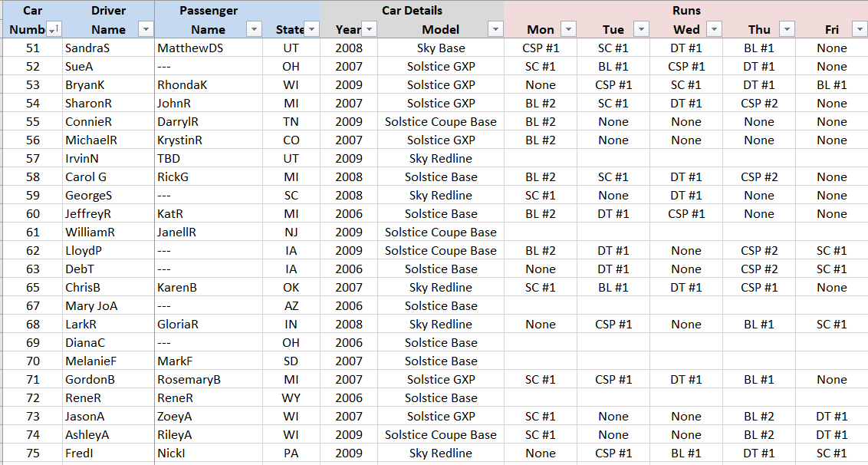This screenshot has width=868, height=465.
Task: Select driver cell JasonA
Action: point(109,416)
